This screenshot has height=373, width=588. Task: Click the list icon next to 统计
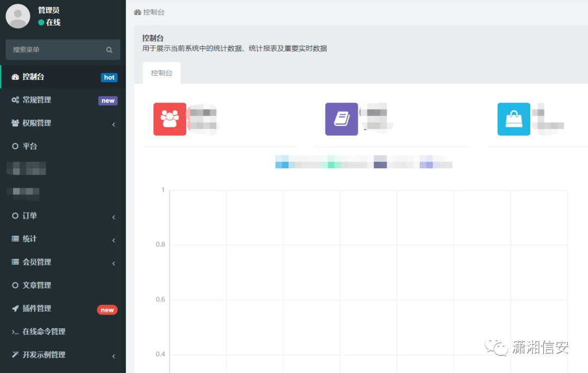click(15, 239)
